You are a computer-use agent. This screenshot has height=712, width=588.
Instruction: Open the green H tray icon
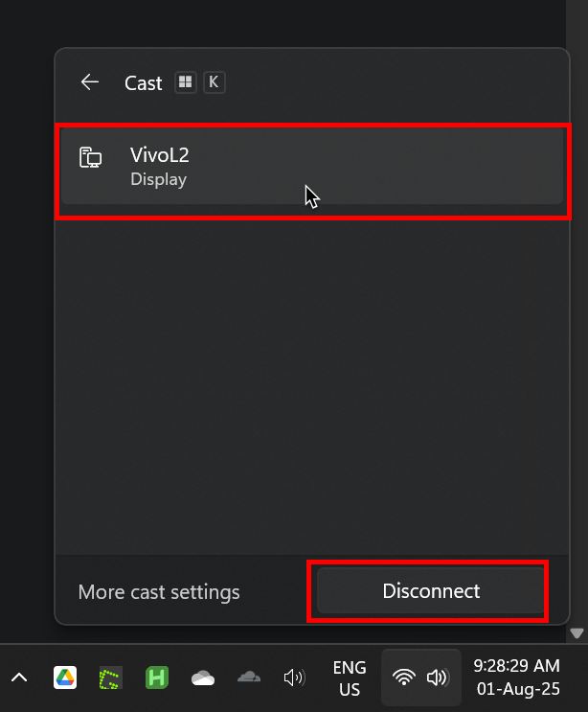157,678
